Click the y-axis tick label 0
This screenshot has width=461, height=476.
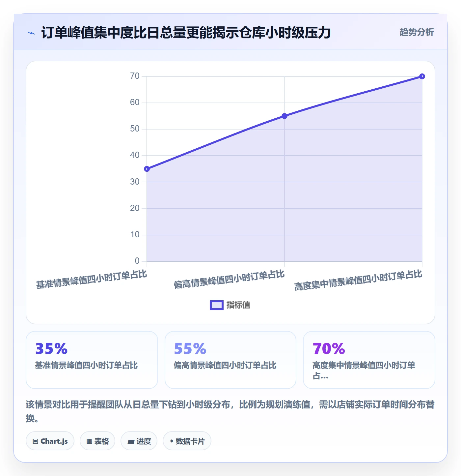click(x=137, y=261)
